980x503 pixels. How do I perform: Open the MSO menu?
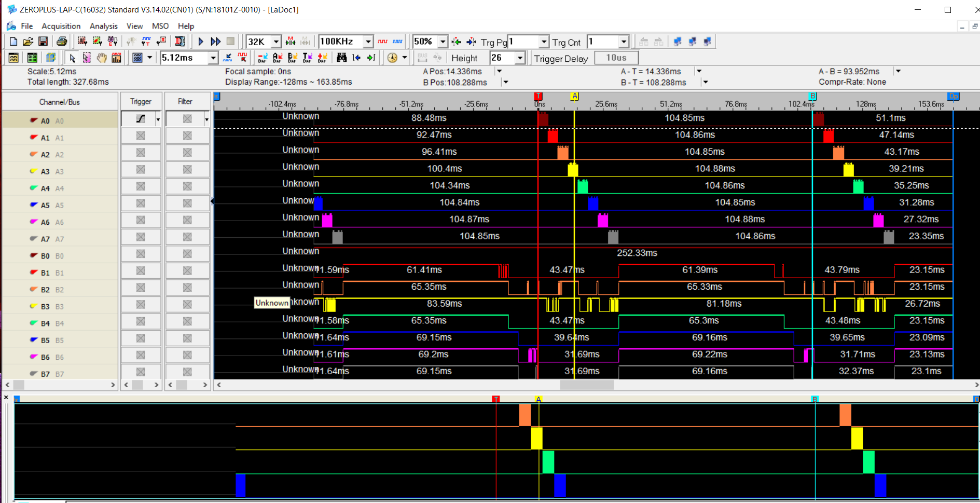coord(160,26)
